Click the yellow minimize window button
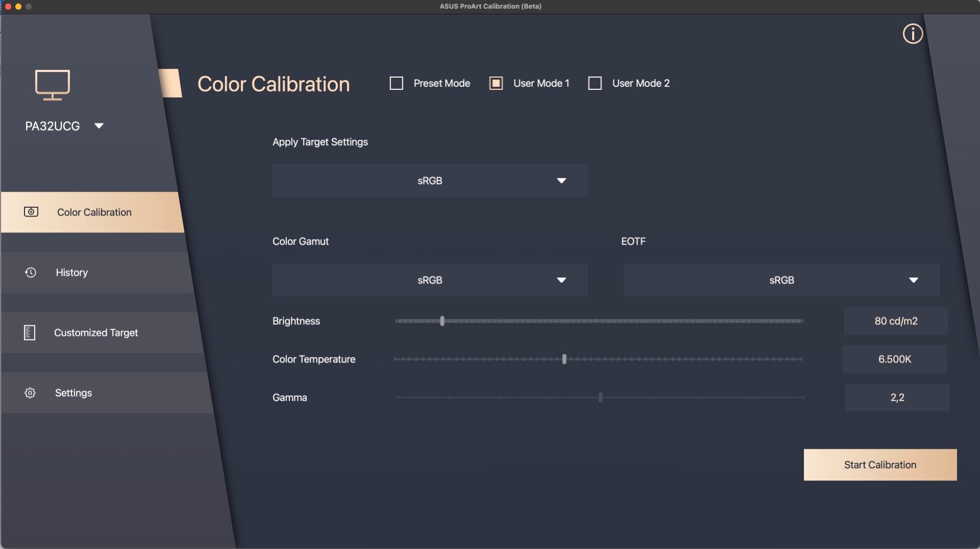980x549 pixels. pyautogui.click(x=18, y=7)
